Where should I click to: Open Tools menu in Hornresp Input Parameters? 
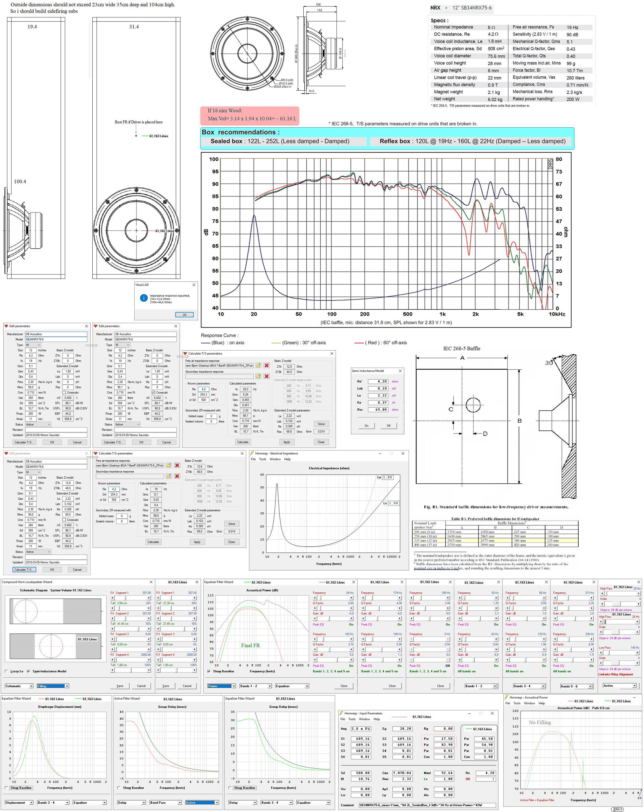352,719
